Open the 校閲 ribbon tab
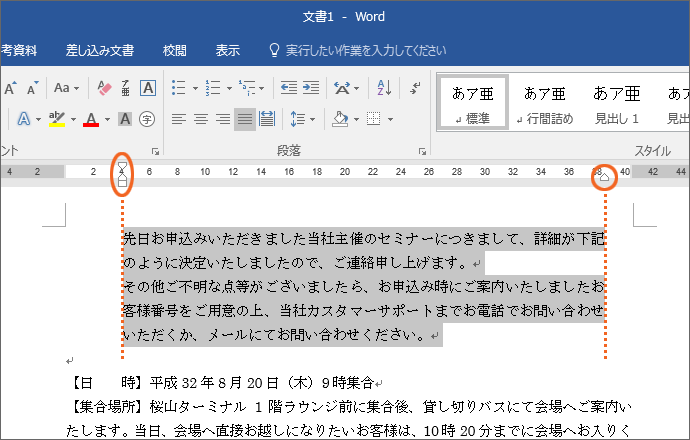The image size is (690, 440). [x=174, y=50]
